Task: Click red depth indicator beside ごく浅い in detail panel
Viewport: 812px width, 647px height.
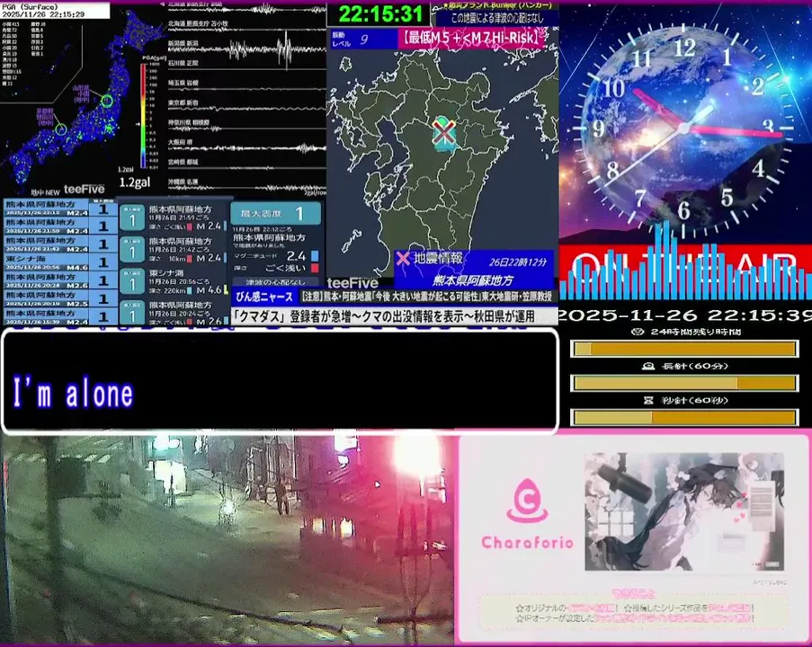Action: click(315, 268)
